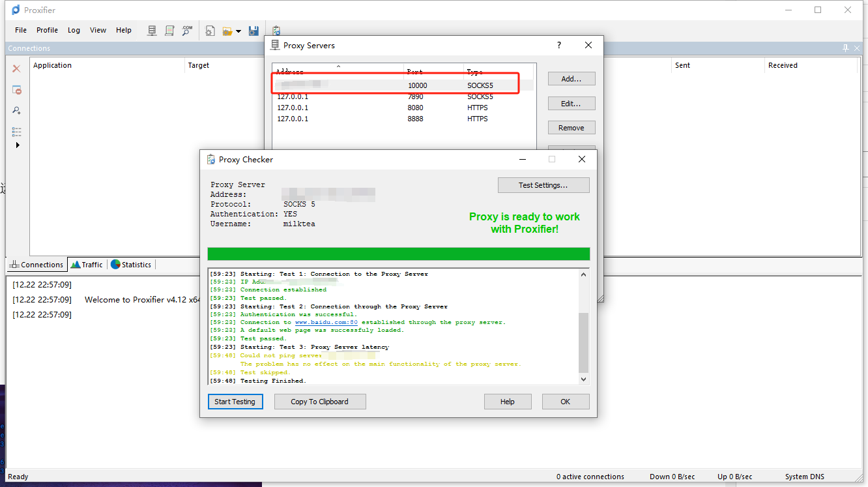Select the 127.0.0.1 row with port 8888
868x487 pixels.
403,119
